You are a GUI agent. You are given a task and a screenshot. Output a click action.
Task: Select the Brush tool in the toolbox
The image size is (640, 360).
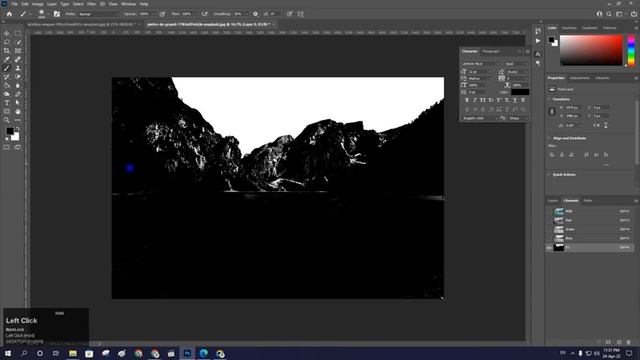(x=7, y=68)
